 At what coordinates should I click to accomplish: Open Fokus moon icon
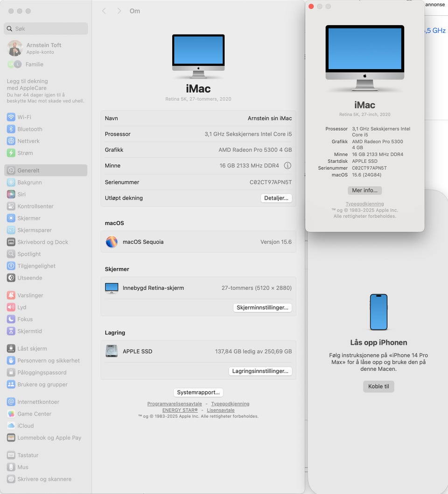tap(11, 319)
